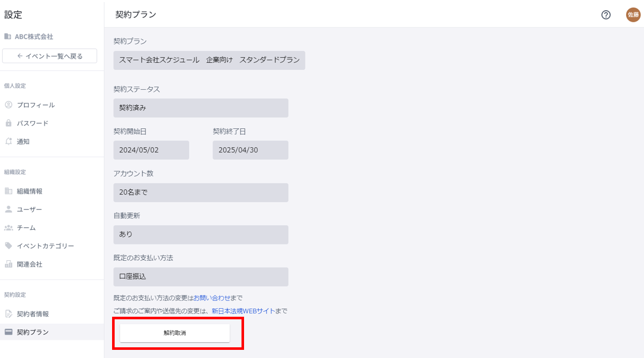Open チーム settings in sidebar
The width and height of the screenshot is (644, 358).
tap(52, 228)
